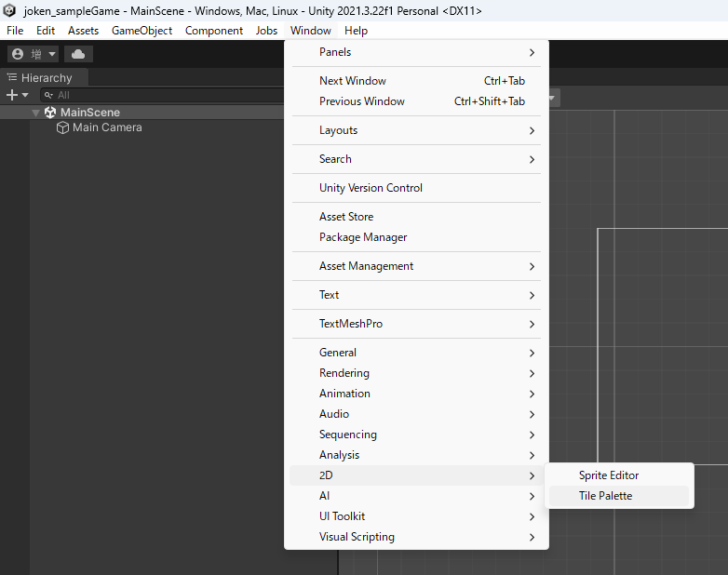
Task: Open Tile Palette from 2D submenu
Action: 619,496
